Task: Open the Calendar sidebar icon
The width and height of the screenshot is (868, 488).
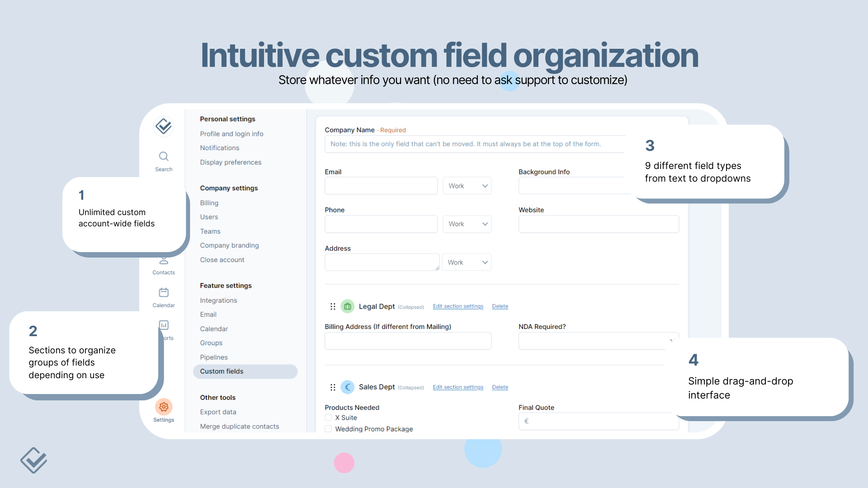Action: click(163, 293)
